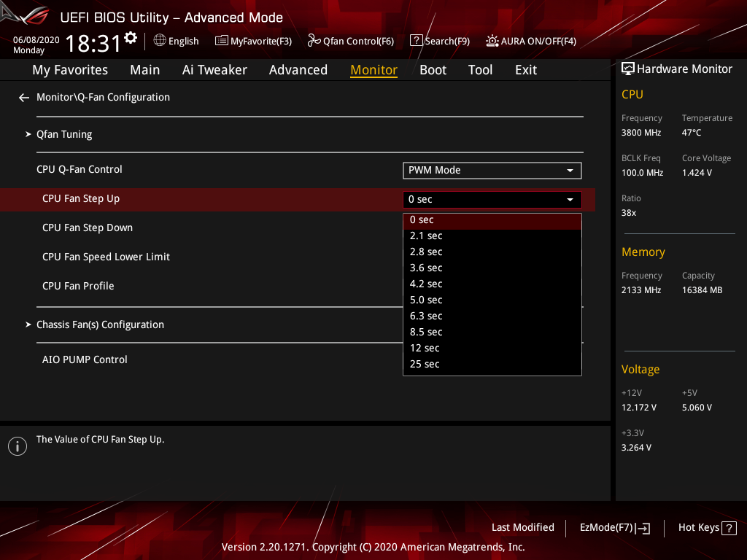This screenshot has height=560, width=747.
Task: Select the CPU Fan Step Down row
Action: 88,228
